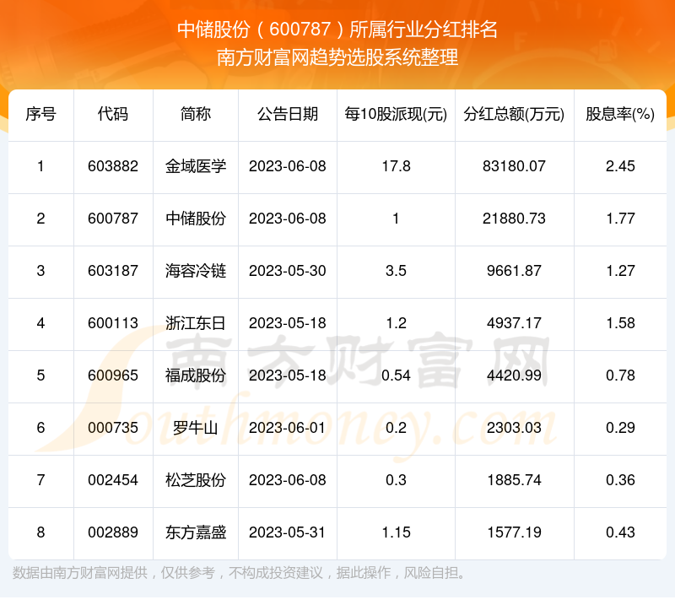This screenshot has height=616, width=675.
Task: Select stock name 金域医学
Action: tap(196, 166)
